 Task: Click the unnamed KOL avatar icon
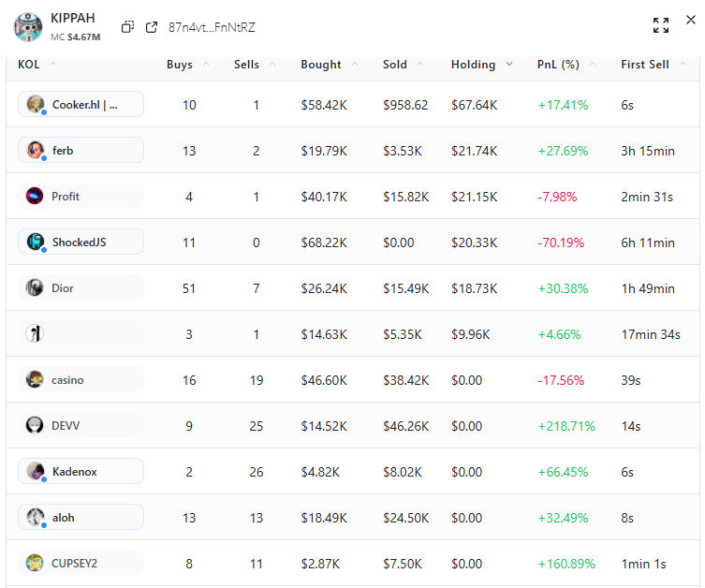click(35, 333)
